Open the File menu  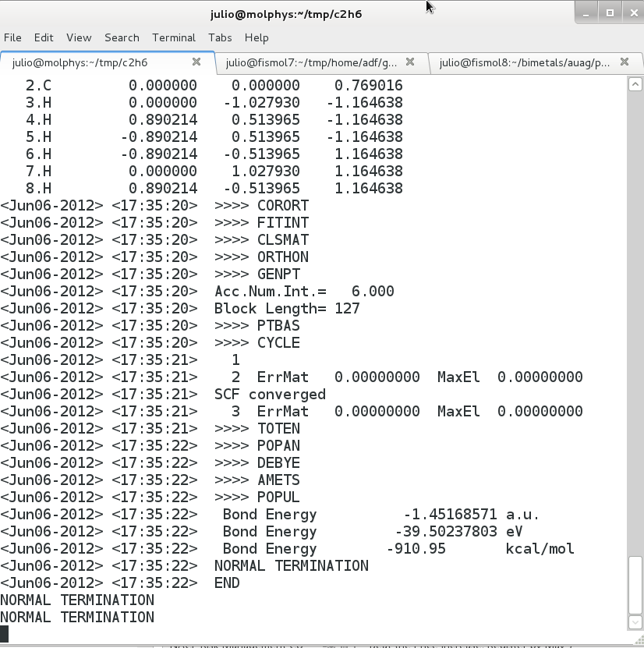click(12, 37)
